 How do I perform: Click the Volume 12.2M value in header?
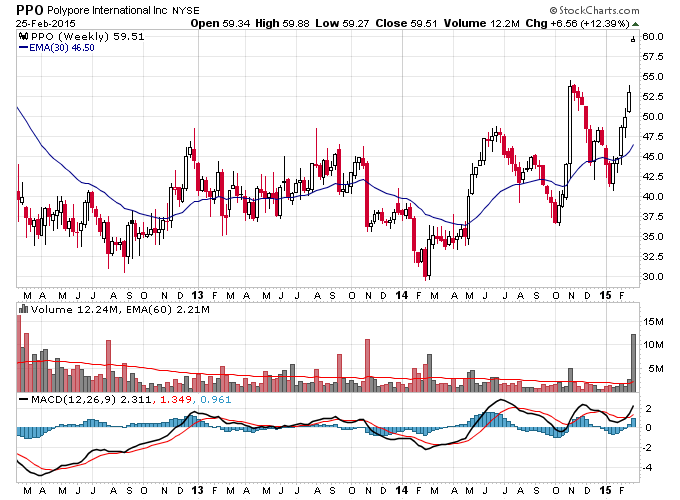(x=481, y=23)
